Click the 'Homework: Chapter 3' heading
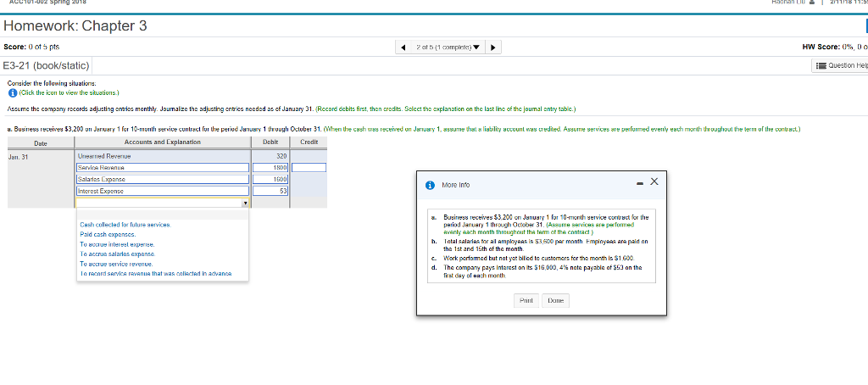 click(x=75, y=26)
